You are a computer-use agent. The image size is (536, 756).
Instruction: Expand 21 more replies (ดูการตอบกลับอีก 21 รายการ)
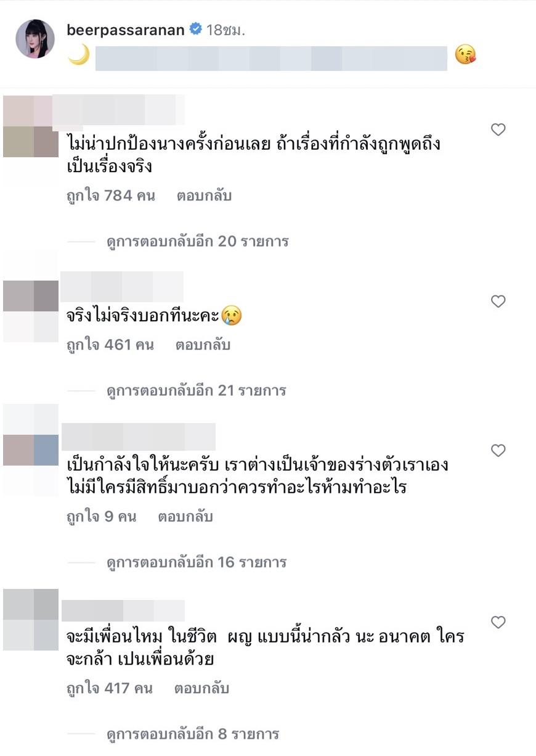click(x=196, y=390)
